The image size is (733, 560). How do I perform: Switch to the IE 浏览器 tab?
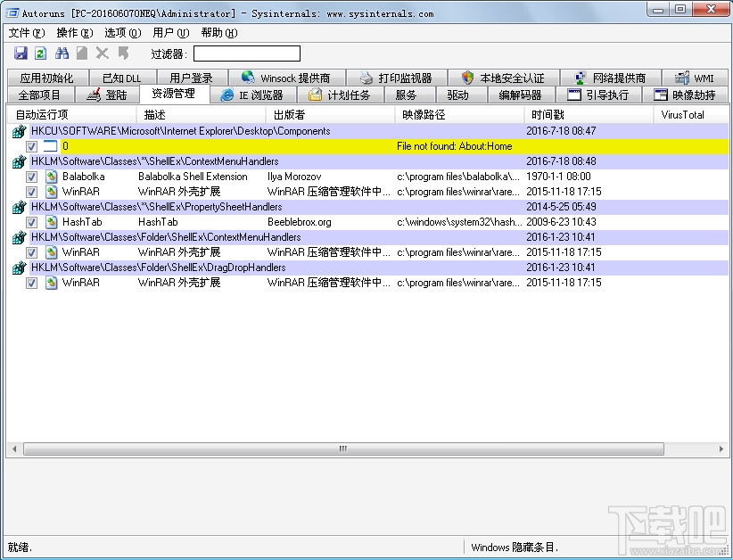[252, 95]
